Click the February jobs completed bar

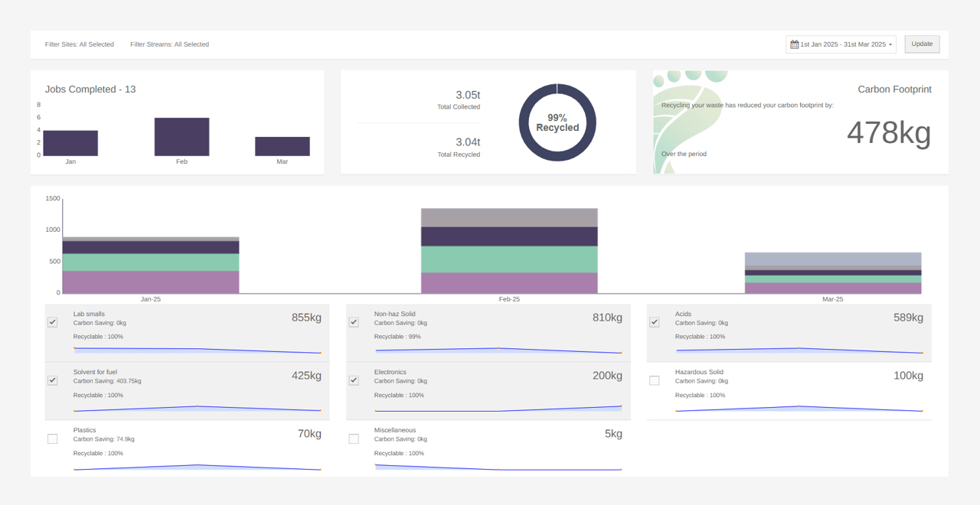181,137
